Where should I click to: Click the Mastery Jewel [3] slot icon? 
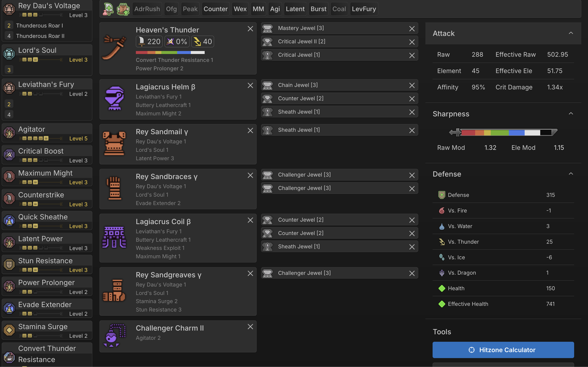268,28
